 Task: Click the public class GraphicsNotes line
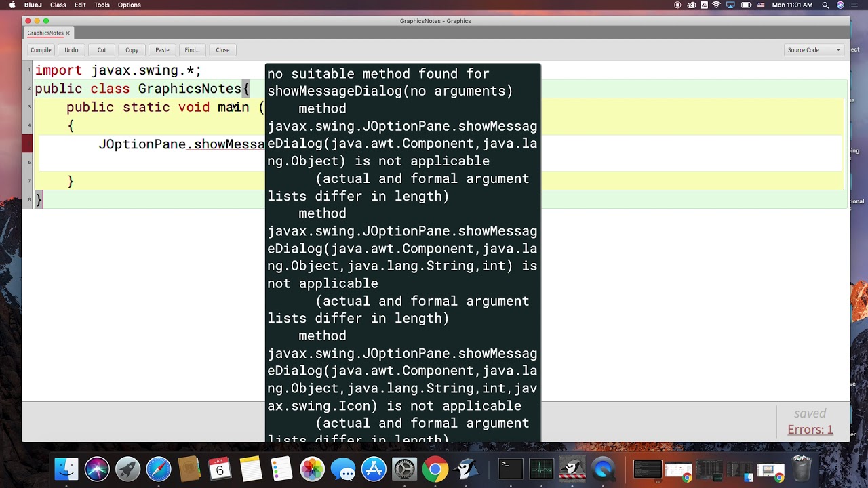coord(142,89)
